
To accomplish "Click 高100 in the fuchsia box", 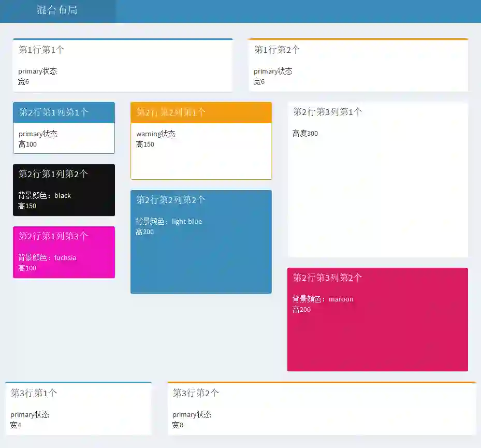I will pos(27,268).
